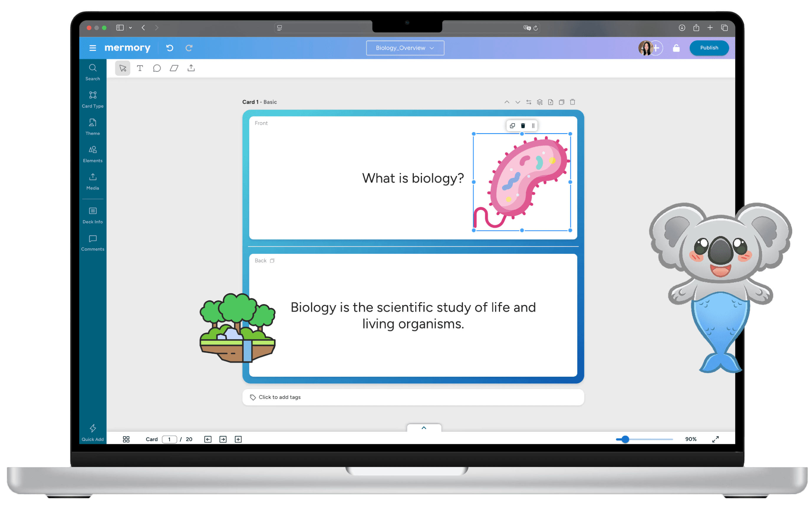Toggle the deck lock icon
The height and width of the screenshot is (507, 812).
point(676,48)
